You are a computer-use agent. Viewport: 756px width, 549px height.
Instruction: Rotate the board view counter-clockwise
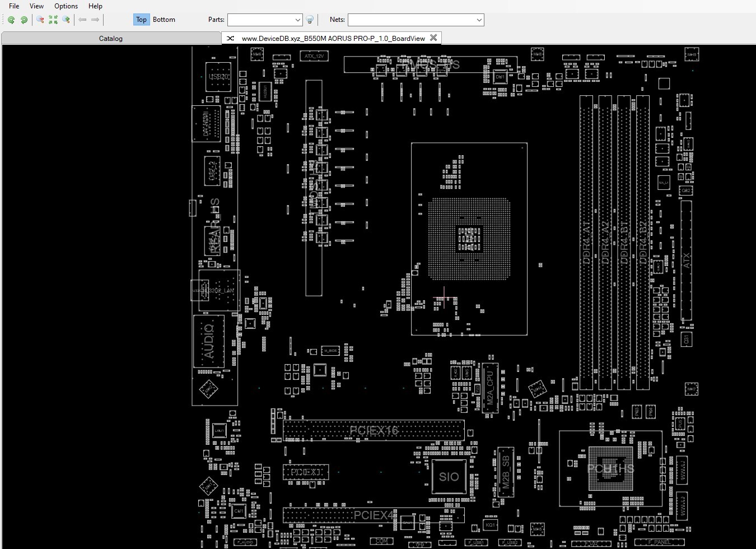coord(11,20)
